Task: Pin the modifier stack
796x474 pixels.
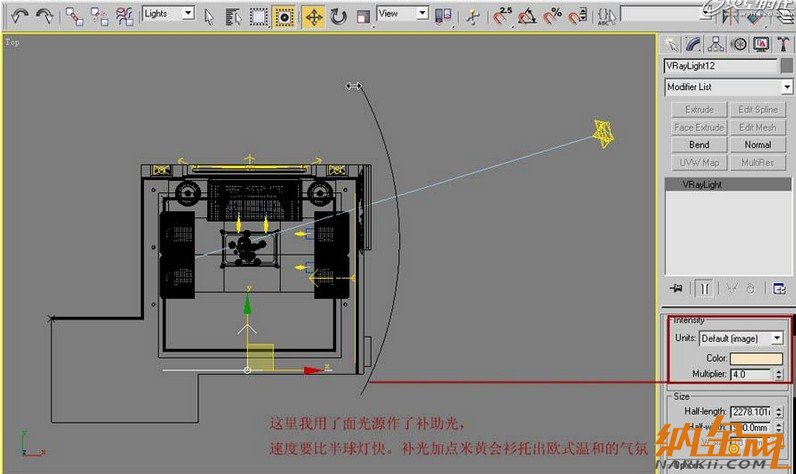Action: click(676, 288)
